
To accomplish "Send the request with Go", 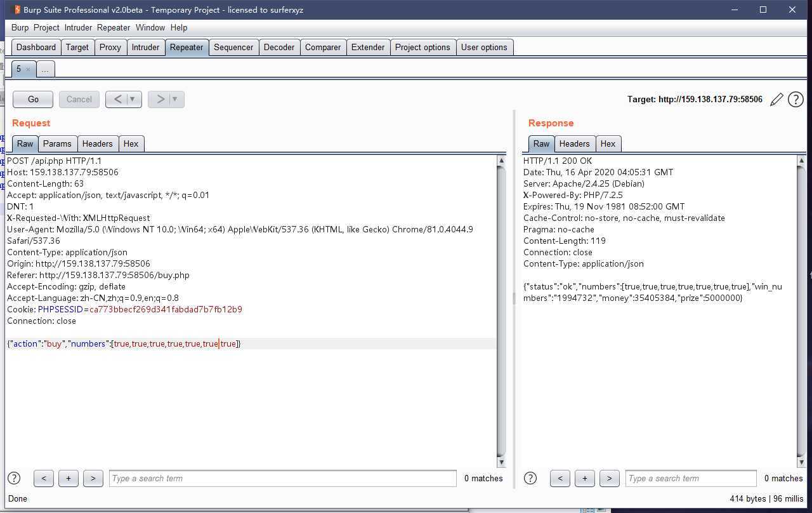I will pos(33,99).
